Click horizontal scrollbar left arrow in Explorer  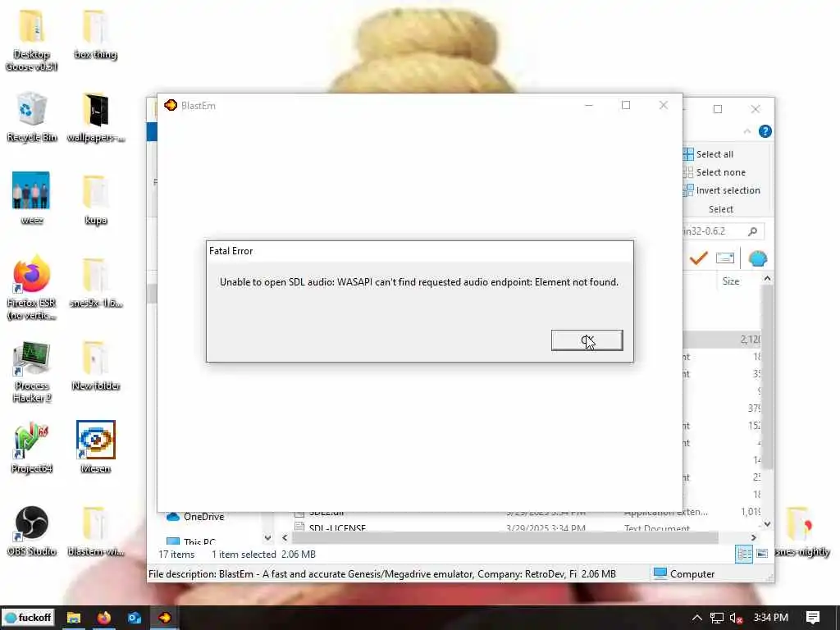(x=285, y=537)
